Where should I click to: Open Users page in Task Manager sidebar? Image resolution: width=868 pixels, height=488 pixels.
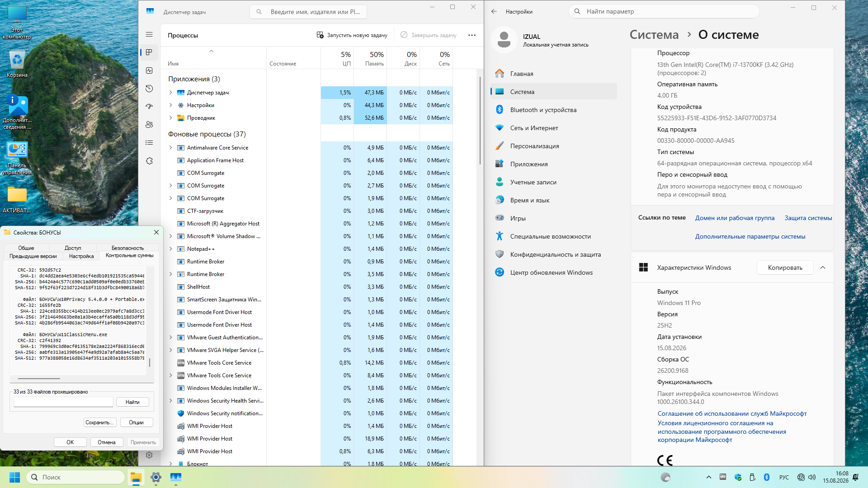149,125
